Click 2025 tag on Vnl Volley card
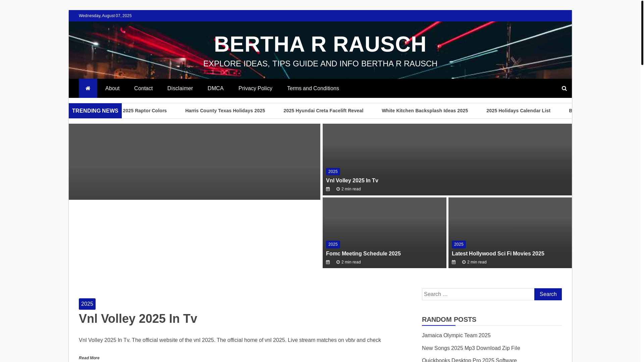The width and height of the screenshot is (644, 362). 333,172
